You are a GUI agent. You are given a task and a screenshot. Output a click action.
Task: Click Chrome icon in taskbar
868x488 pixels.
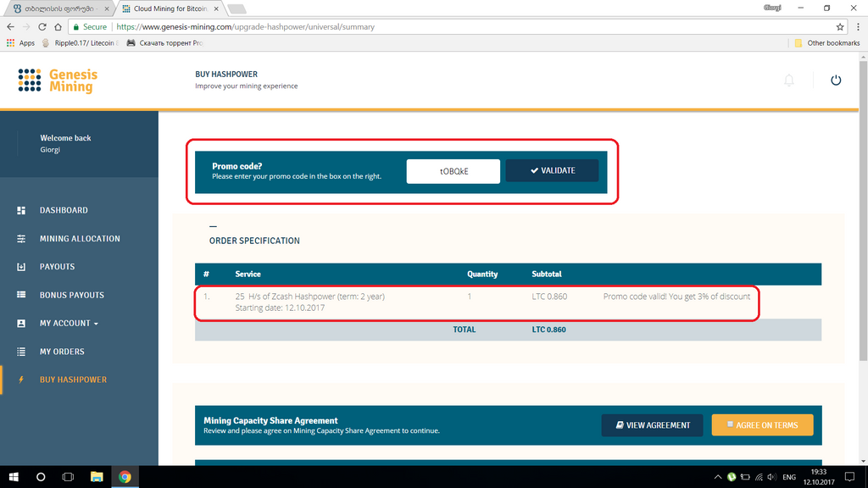125,477
